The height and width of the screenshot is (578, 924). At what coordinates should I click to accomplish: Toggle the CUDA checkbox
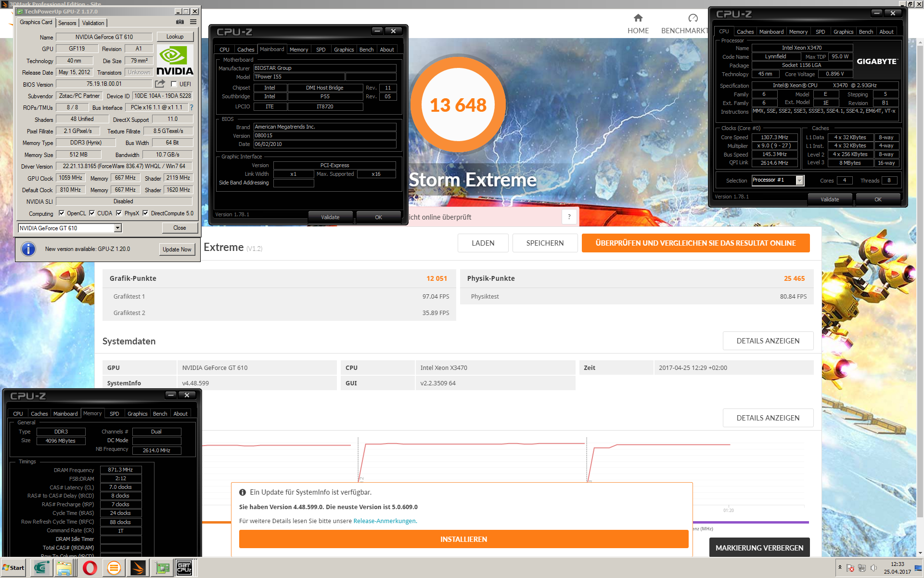point(92,213)
